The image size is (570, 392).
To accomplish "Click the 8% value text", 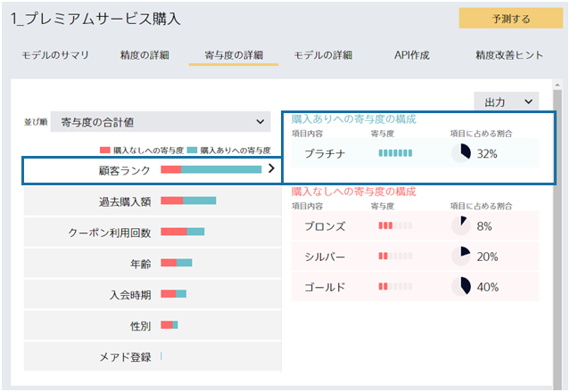I will click(484, 226).
